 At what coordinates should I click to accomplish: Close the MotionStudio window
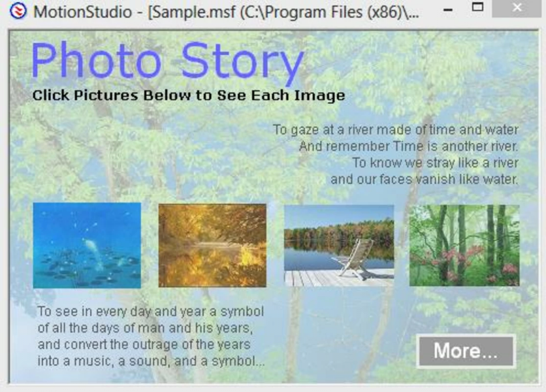point(517,8)
